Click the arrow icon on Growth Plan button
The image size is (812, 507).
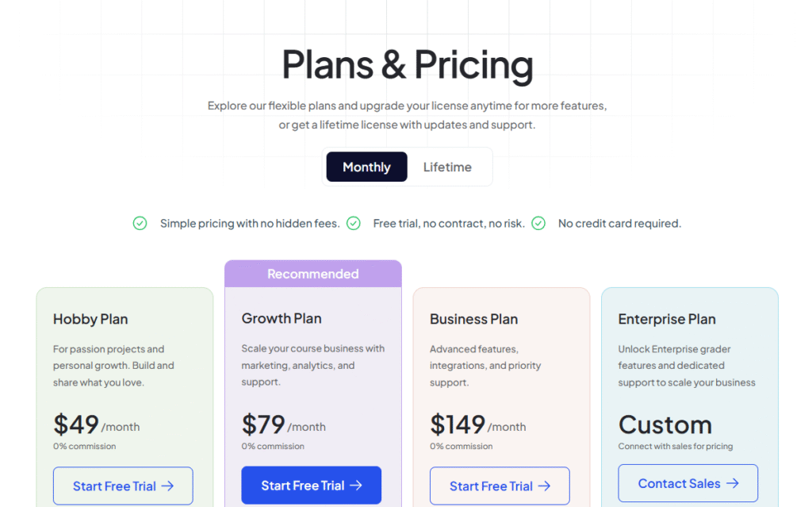(356, 486)
